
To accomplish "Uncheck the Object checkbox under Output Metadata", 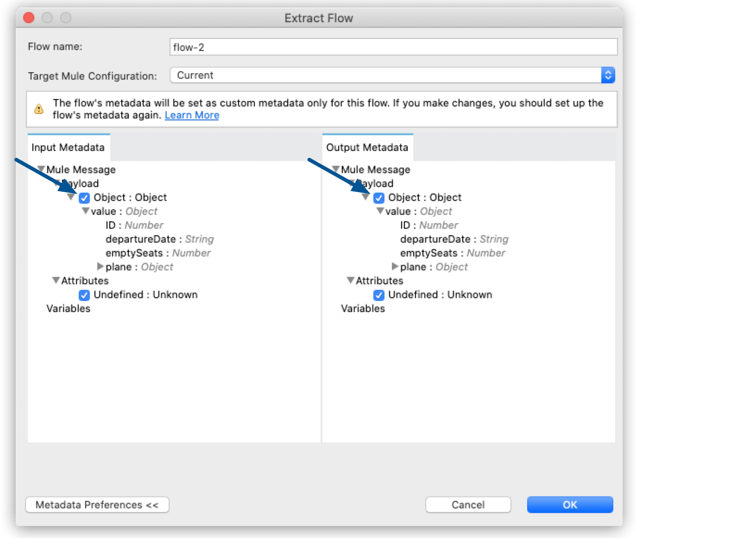I will 379,198.
